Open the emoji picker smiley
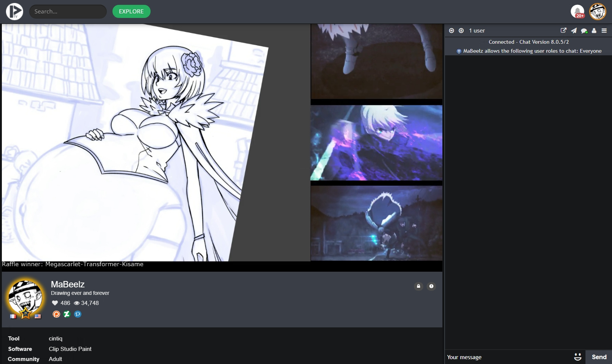The height and width of the screenshot is (364, 612). (578, 357)
